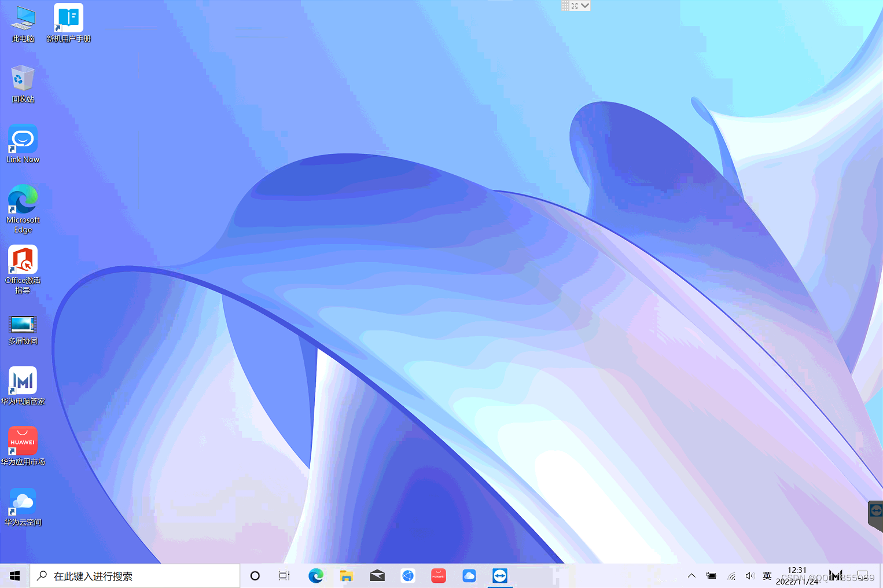Select Microsoft Edge desktop shortcut

click(23, 209)
